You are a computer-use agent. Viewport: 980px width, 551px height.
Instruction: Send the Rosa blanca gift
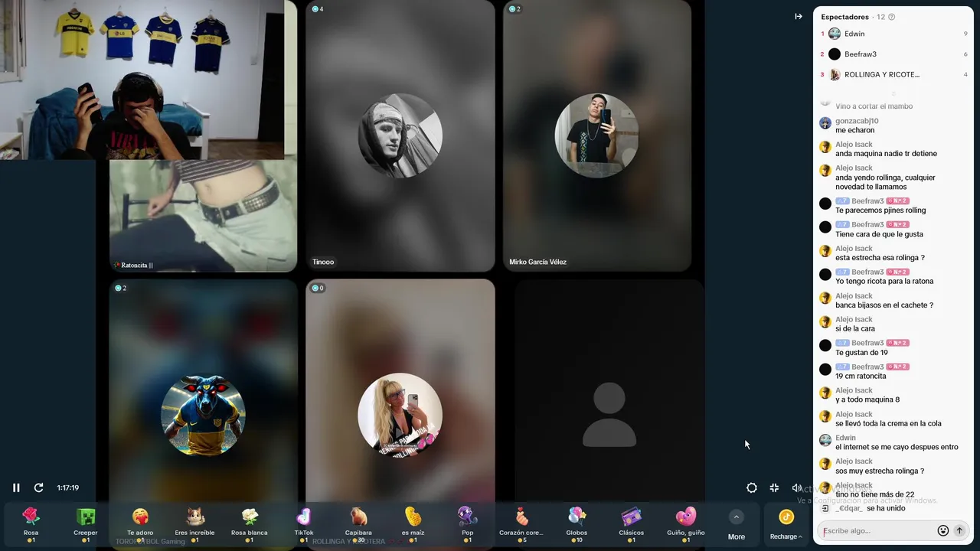pos(250,524)
